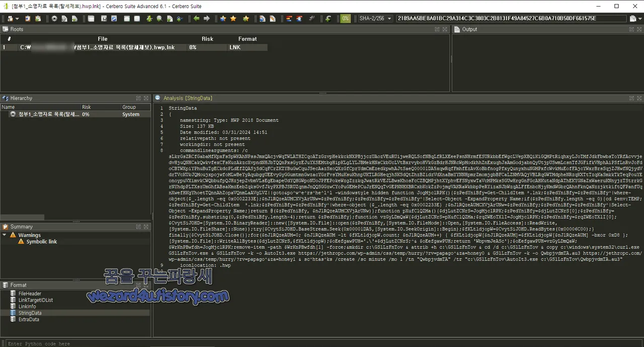
Task: Float the Analysis [StringData] panel
Action: (631, 98)
